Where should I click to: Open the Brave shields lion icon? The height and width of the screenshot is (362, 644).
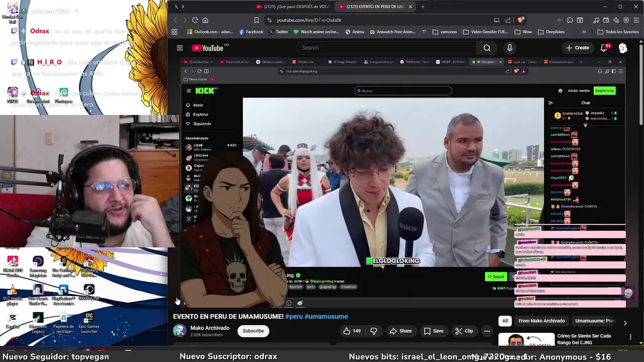(x=520, y=20)
